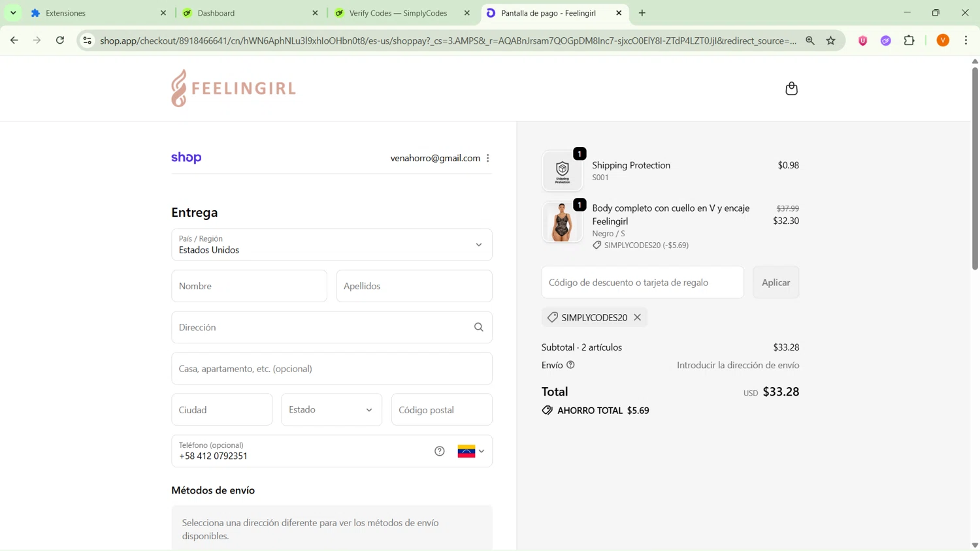Click the phone help question mark icon

pos(440,451)
